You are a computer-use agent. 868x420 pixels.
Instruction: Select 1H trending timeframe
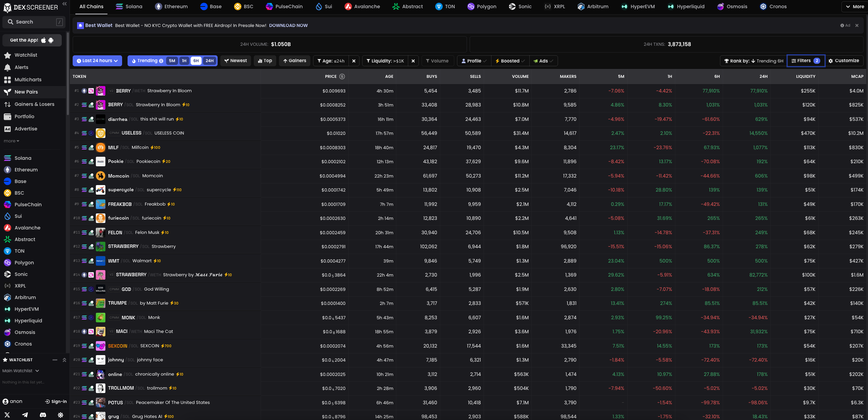(184, 61)
